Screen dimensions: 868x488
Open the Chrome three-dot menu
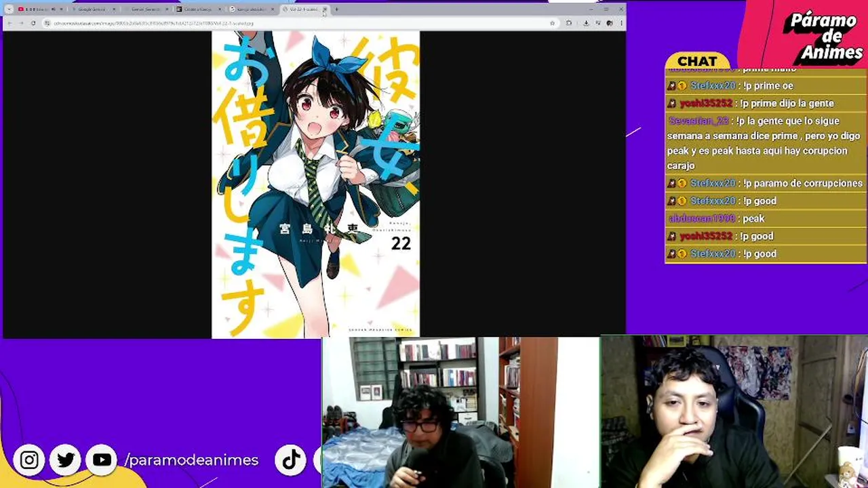pyautogui.click(x=621, y=23)
